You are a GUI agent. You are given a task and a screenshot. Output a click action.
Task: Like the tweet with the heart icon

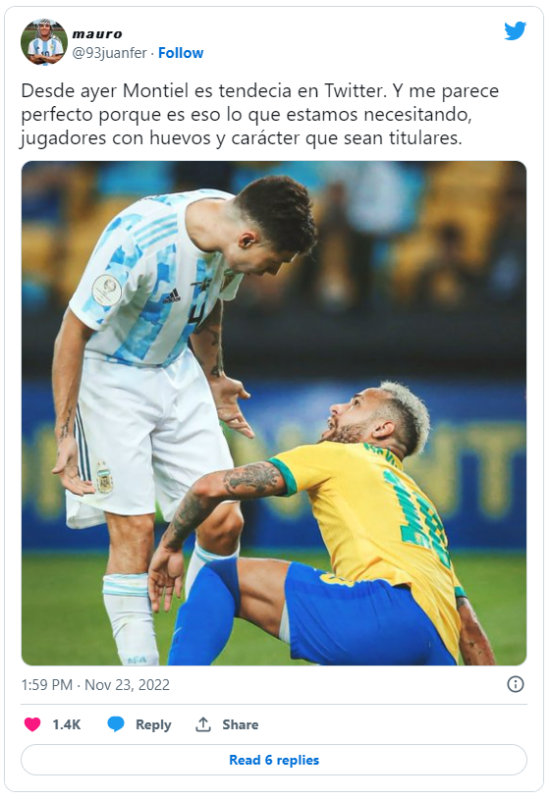click(x=33, y=724)
